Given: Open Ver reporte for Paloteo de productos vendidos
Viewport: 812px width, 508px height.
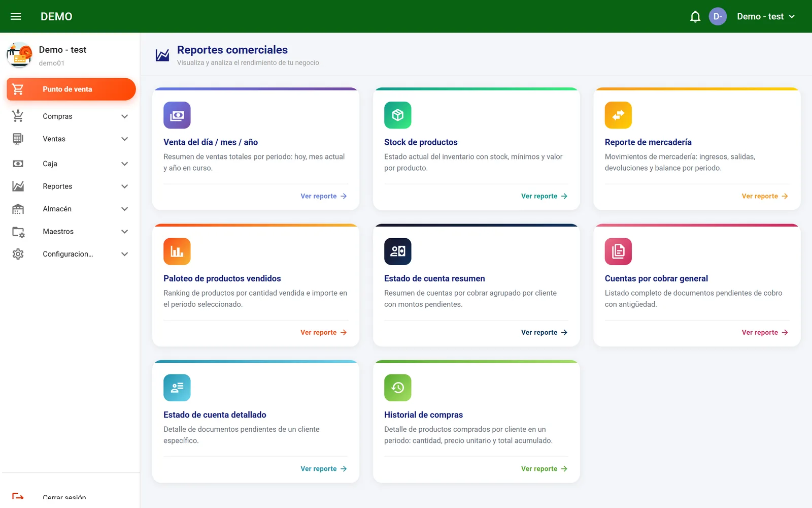Looking at the screenshot, I should click(324, 332).
